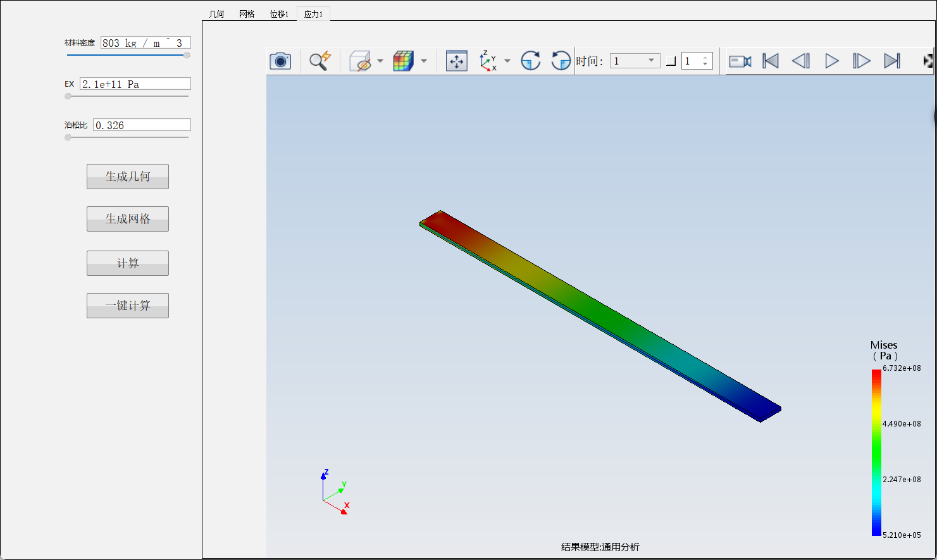Rotate the view counterclockwise
This screenshot has height=560, width=937.
(x=561, y=61)
